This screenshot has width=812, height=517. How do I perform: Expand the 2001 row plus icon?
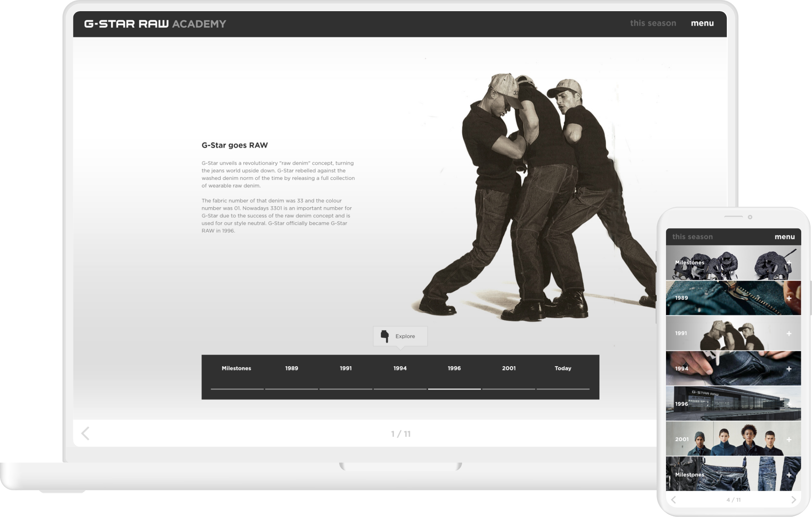tap(789, 439)
